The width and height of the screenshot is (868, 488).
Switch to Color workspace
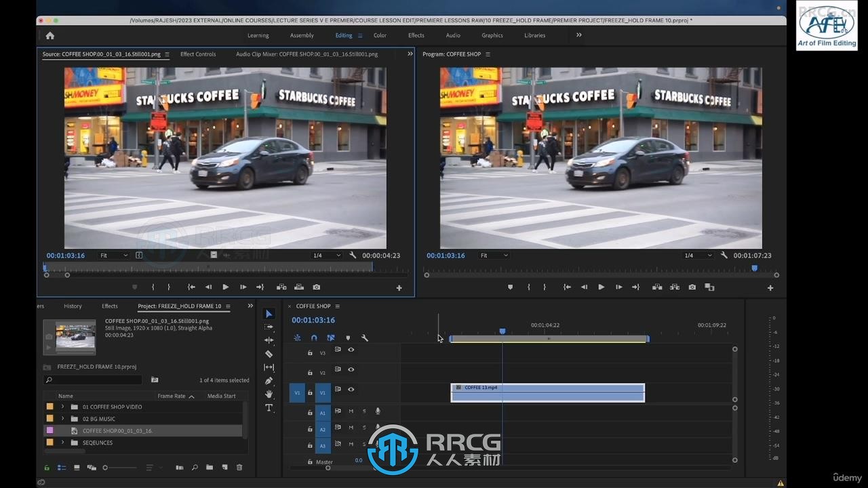380,35
